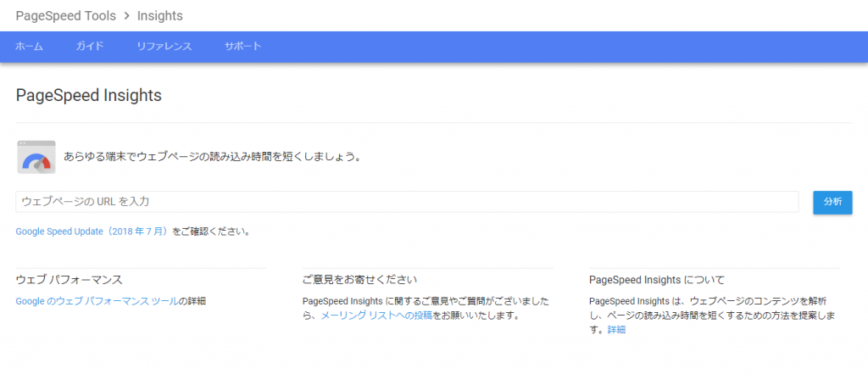Open the Google Speed Update (2018年7月) link
The width and height of the screenshot is (868, 391).
(x=93, y=231)
